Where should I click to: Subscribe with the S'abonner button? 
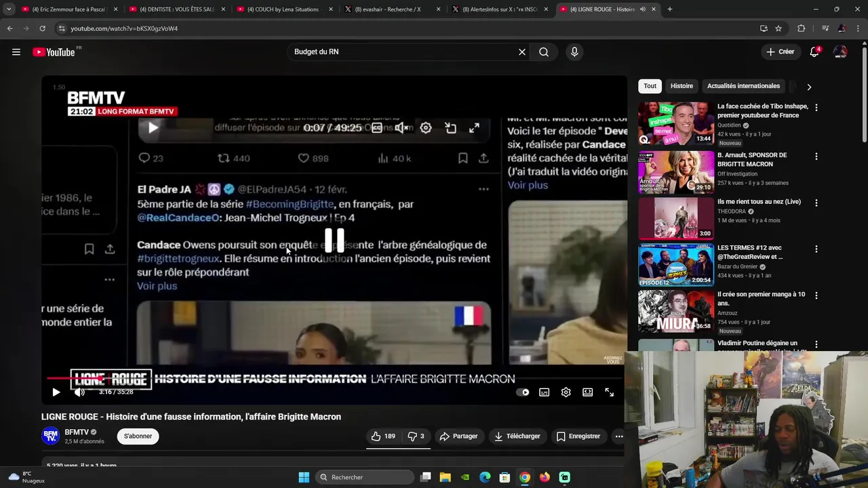coord(138,436)
